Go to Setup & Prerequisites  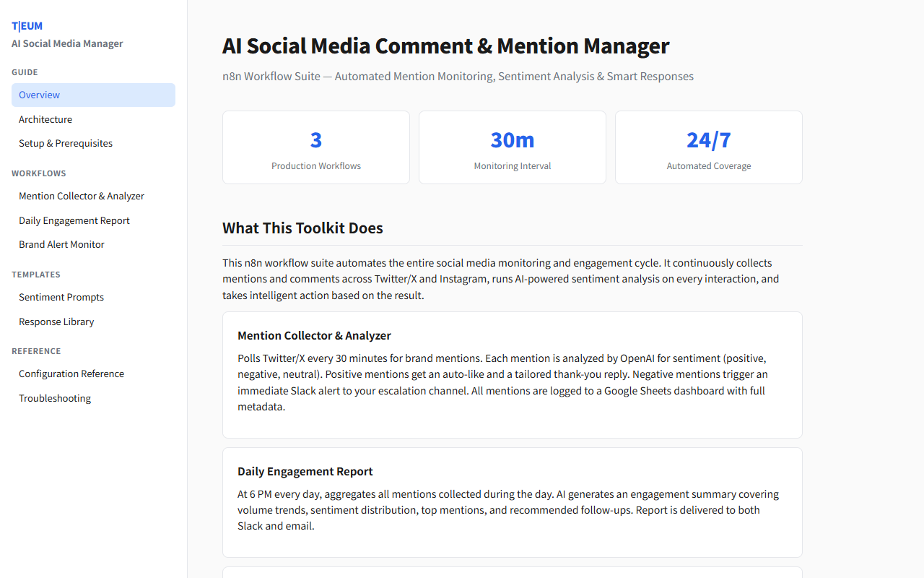(66, 143)
